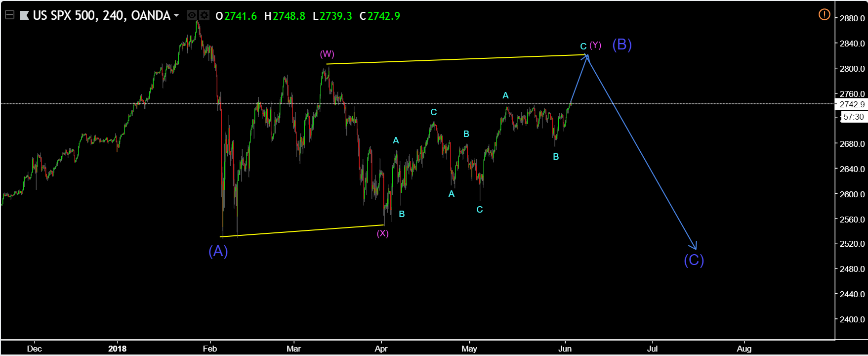Click the Feb label on time axis
868x356 pixels.
click(210, 349)
